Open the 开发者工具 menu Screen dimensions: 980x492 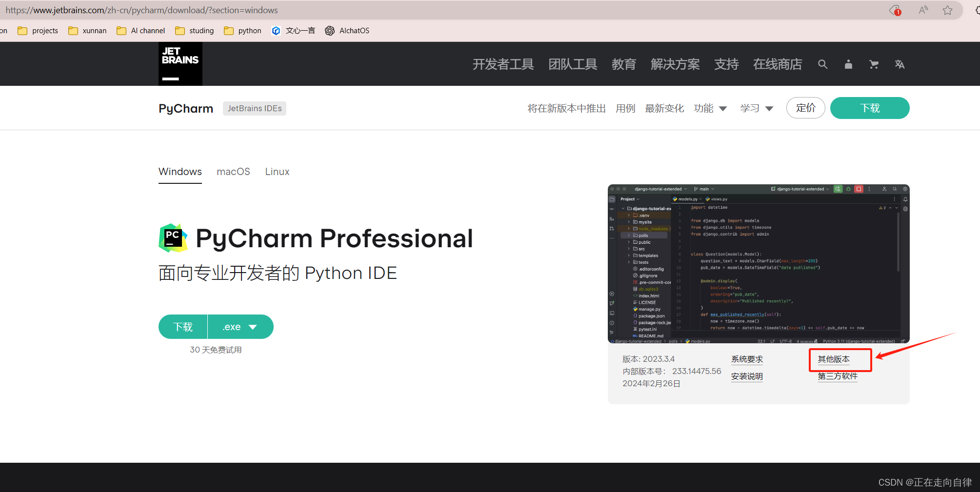[x=503, y=64]
